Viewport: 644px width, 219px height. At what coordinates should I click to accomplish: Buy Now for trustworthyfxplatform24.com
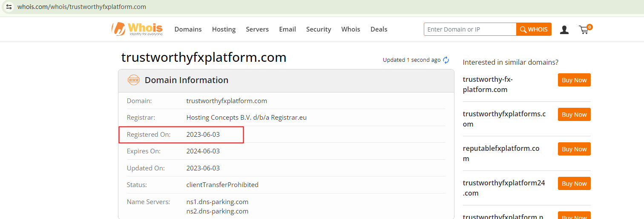[x=574, y=184]
